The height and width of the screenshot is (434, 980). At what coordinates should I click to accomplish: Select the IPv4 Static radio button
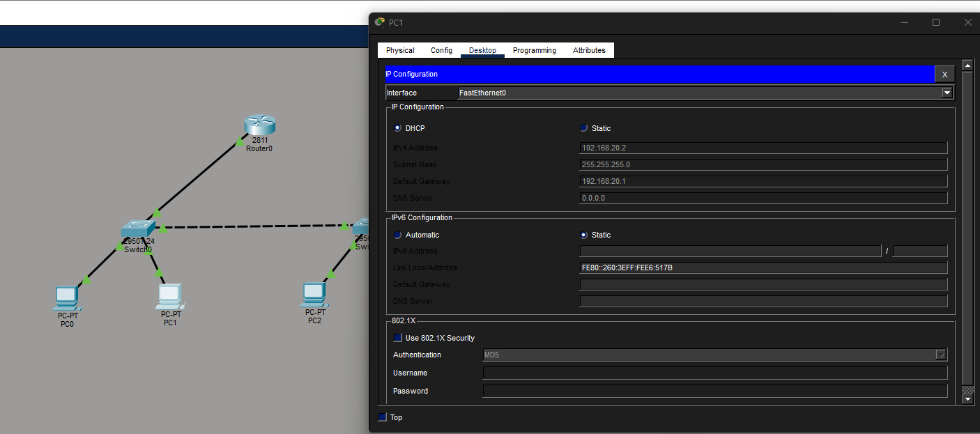pos(583,128)
